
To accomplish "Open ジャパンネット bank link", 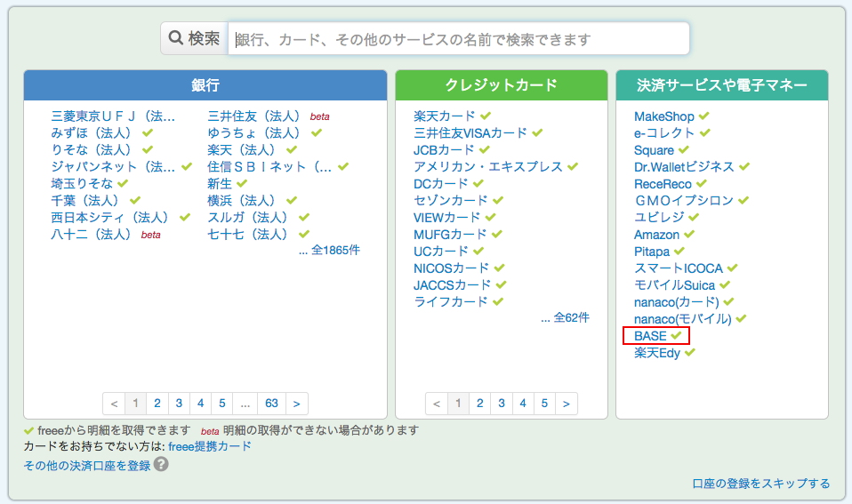I will (x=112, y=167).
